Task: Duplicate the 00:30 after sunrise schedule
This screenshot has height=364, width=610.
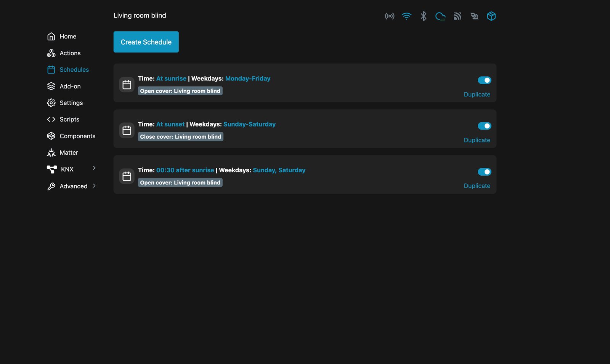Action: tap(477, 186)
